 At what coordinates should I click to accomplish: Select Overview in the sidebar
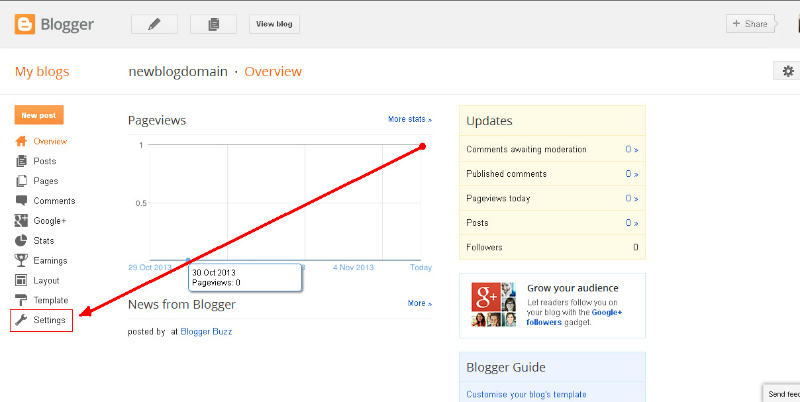tap(50, 141)
